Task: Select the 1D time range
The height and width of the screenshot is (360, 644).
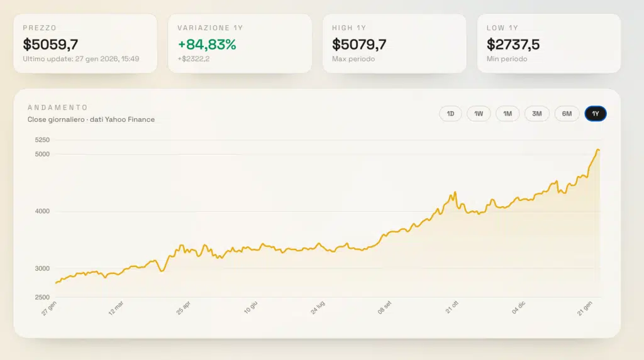Action: click(450, 114)
